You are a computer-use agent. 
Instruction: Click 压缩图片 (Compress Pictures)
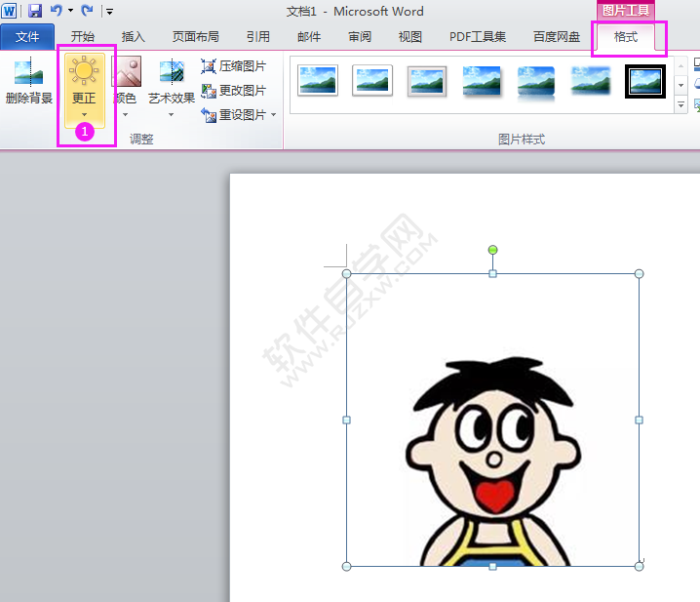[x=233, y=66]
